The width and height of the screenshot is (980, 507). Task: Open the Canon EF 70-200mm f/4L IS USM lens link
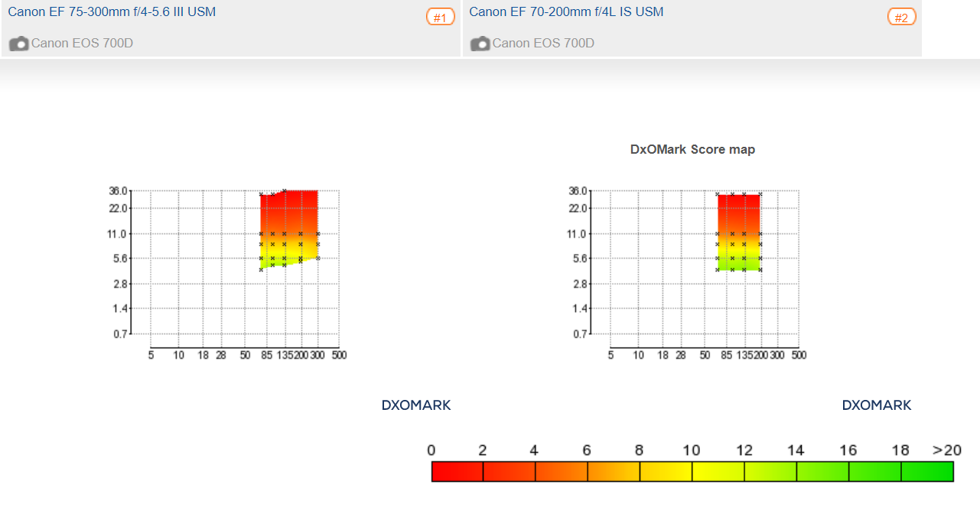(566, 12)
